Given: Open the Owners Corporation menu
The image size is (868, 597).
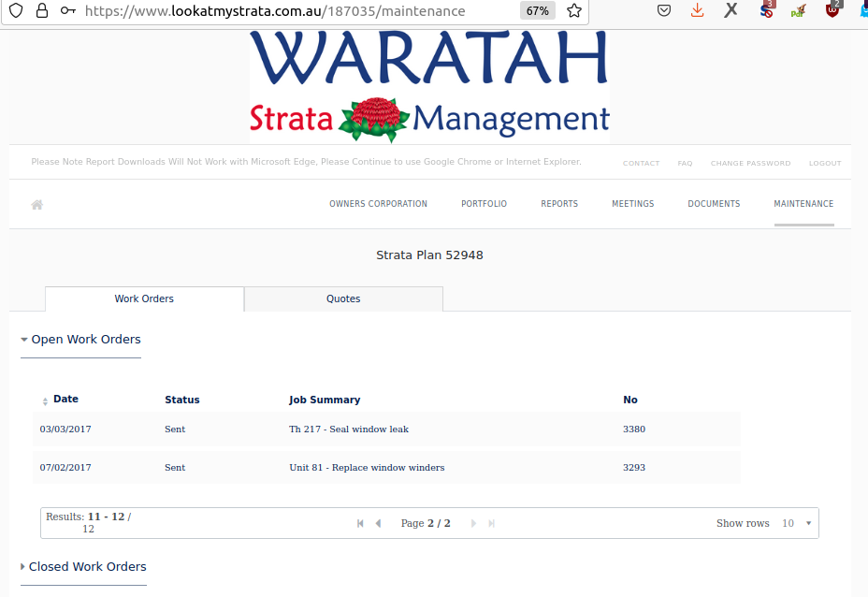Looking at the screenshot, I should (378, 204).
